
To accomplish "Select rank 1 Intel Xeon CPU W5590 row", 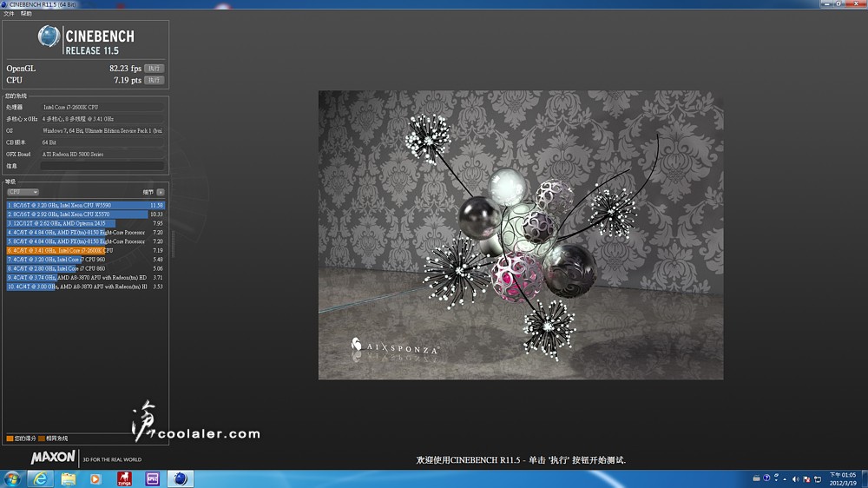I will [85, 205].
